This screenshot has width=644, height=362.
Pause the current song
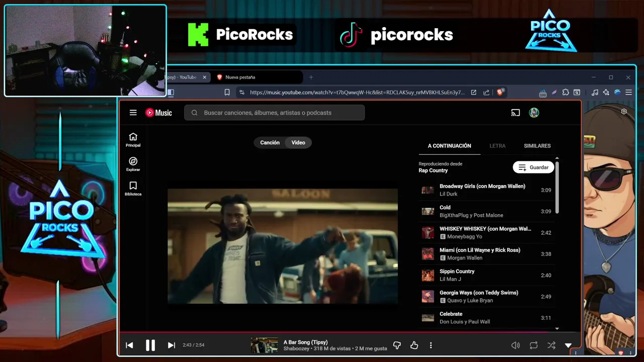[x=150, y=345]
